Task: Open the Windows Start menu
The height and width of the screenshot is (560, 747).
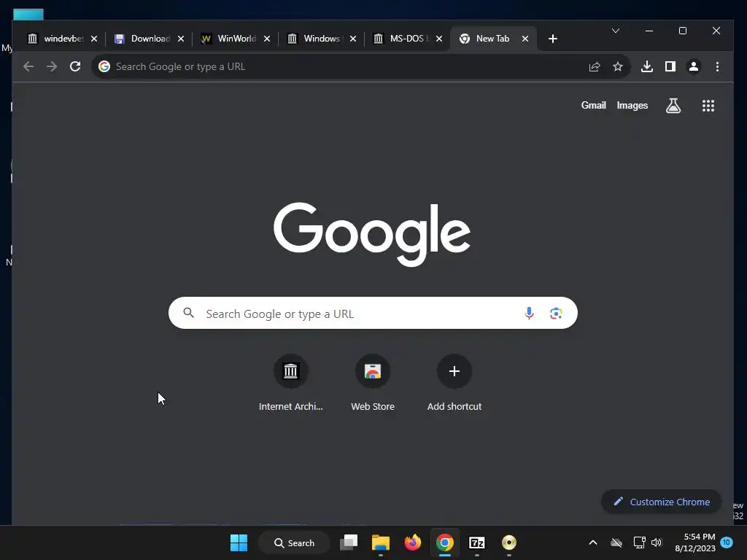Action: click(x=239, y=542)
